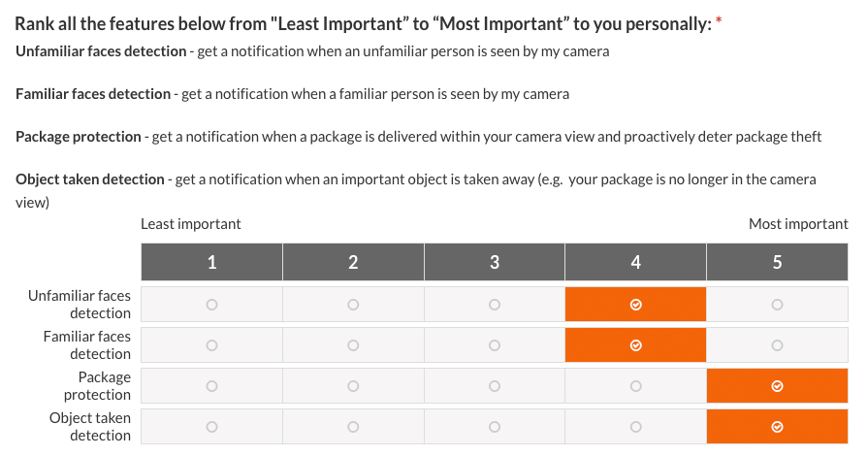The image size is (868, 456).
Task: Select the checked 4 for Familiar faces detection
Action: pyautogui.click(x=635, y=345)
